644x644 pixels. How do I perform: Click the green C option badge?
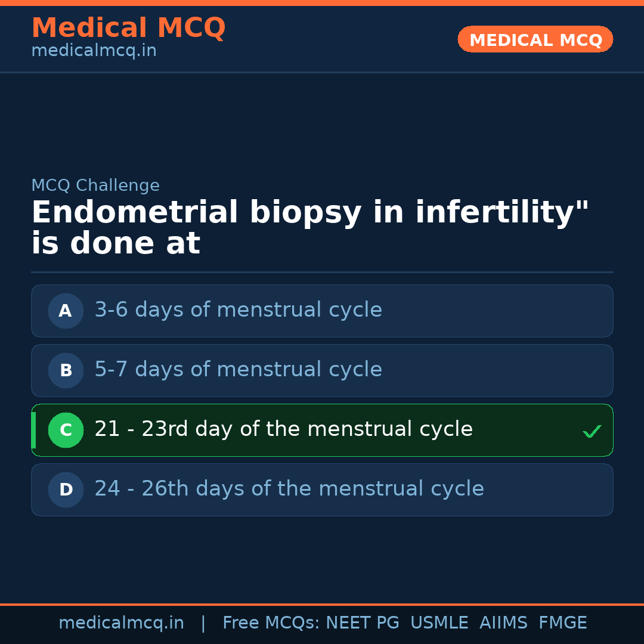point(66,430)
